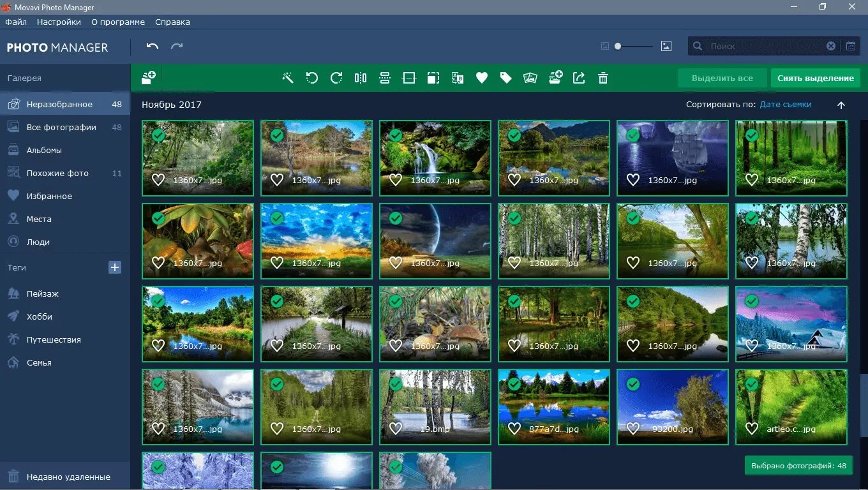Flip photos vertically with the toolbar icon

385,78
